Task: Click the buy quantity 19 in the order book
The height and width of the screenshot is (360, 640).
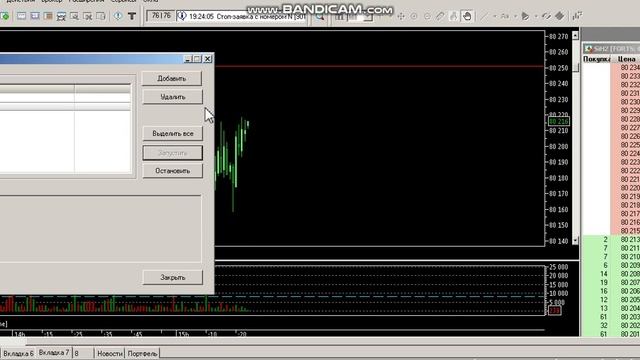Action: 604,282
